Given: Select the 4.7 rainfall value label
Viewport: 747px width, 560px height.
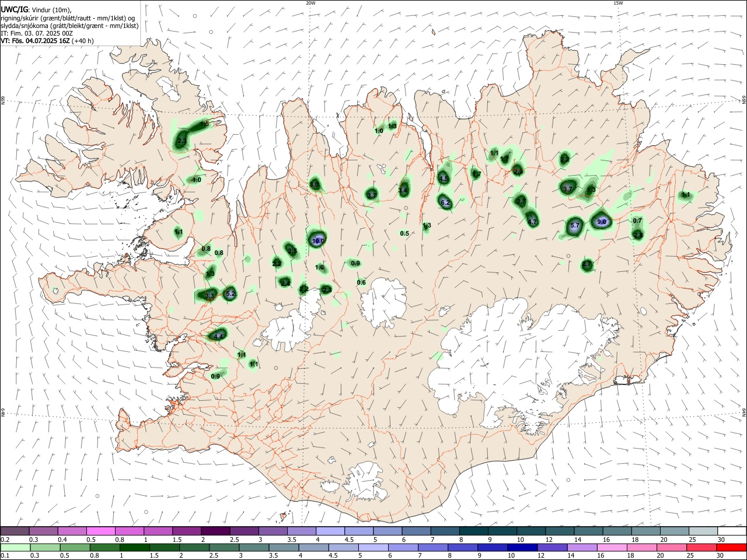Looking at the screenshot, I should tap(532, 222).
